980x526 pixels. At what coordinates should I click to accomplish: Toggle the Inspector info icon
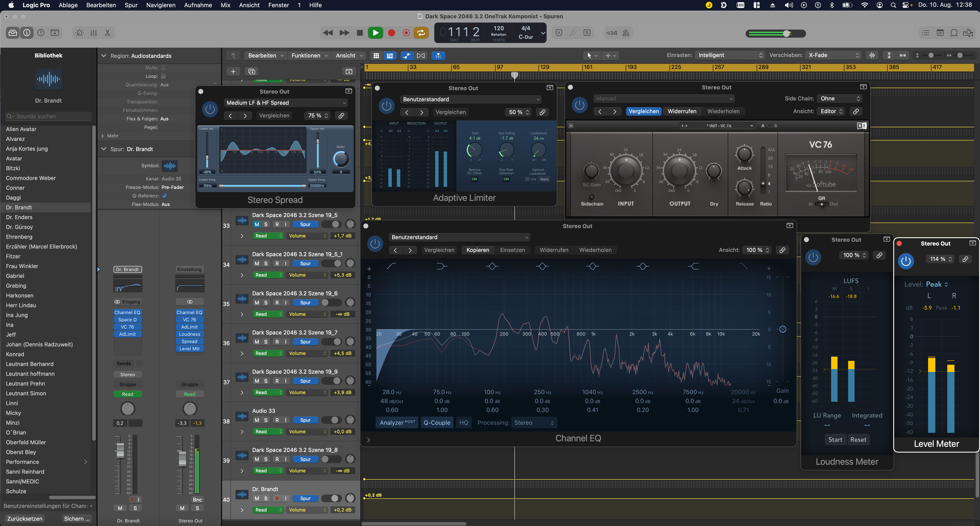click(27, 33)
